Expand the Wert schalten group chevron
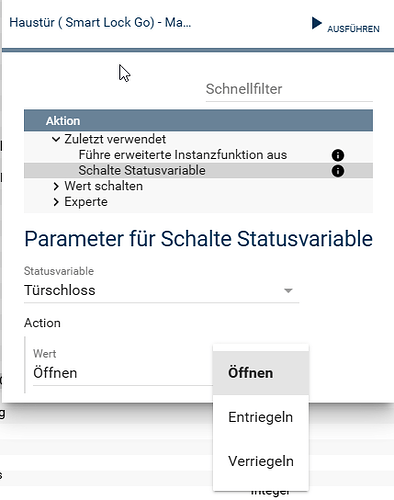This screenshot has height=500, width=394. 56,186
